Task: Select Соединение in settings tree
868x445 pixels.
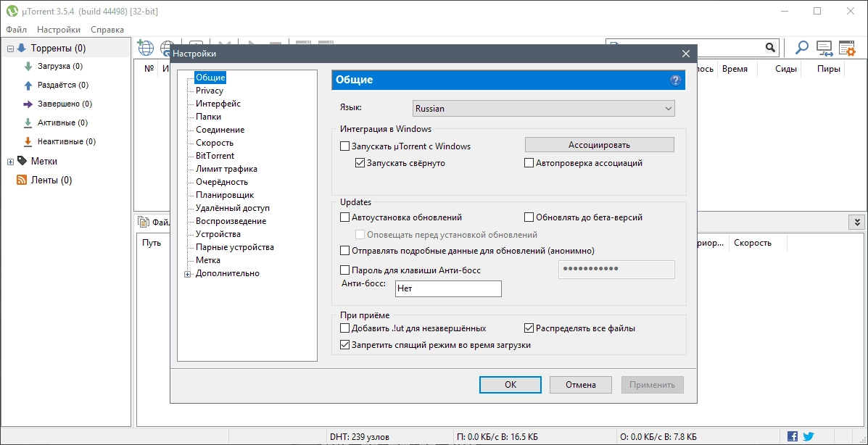Action: coord(220,130)
